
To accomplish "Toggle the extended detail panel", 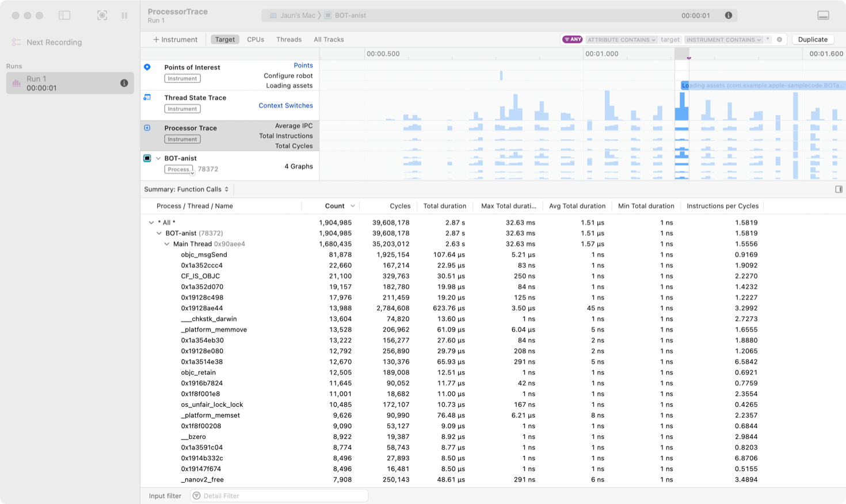I will (x=839, y=189).
